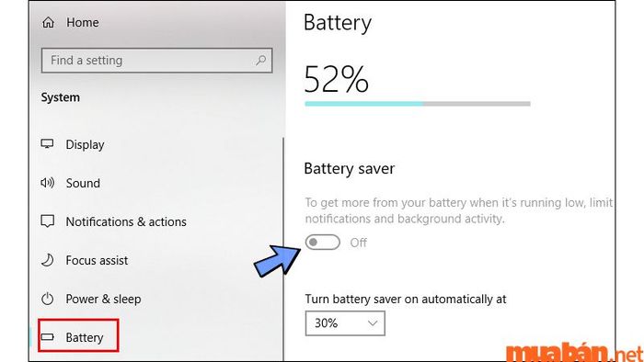Click the Off label beside toggle
Viewport: 644px width, 362px height.
[358, 243]
